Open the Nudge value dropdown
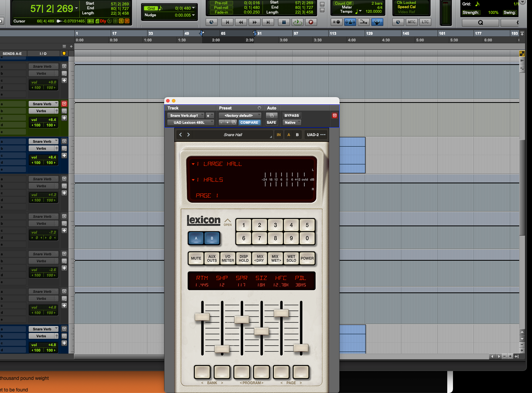 pos(194,15)
